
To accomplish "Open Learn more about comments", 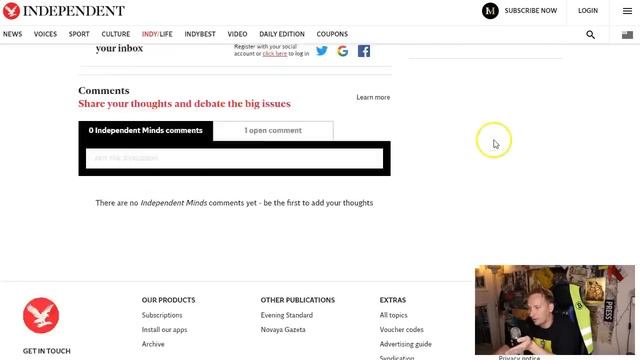I will pyautogui.click(x=373, y=98).
